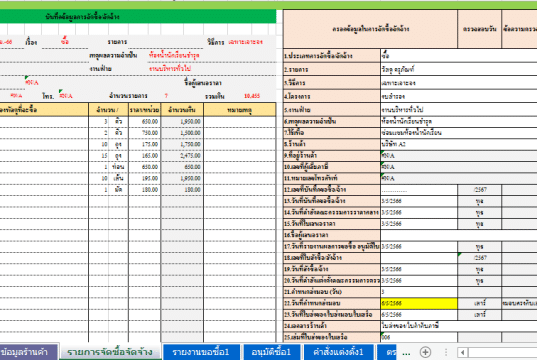
Task: Select the ท่อน unit cell
Action: (118, 167)
